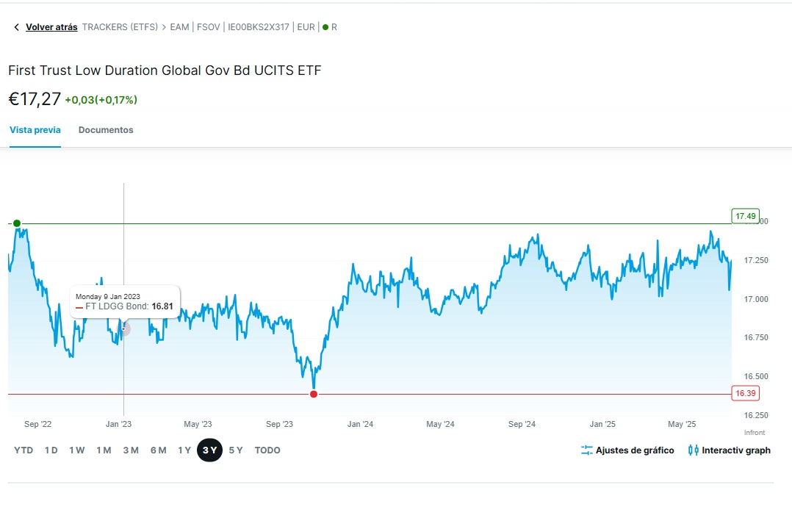The width and height of the screenshot is (792, 532).
Task: Choose the 5Y time range option
Action: (x=235, y=450)
